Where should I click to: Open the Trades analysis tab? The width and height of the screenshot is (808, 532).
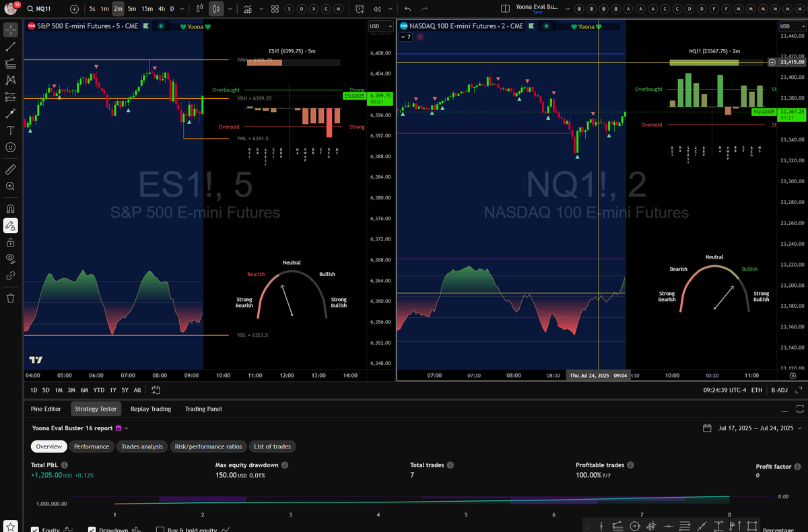(142, 446)
